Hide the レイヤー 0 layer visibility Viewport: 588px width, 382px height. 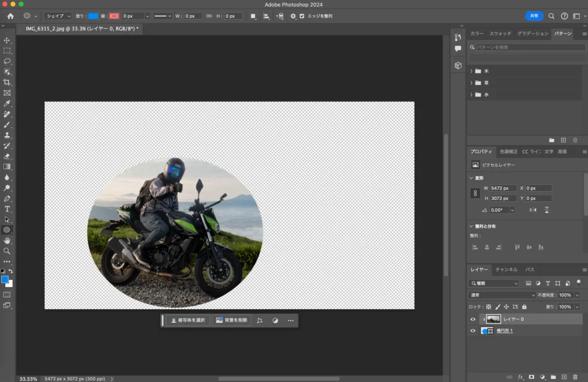click(473, 319)
